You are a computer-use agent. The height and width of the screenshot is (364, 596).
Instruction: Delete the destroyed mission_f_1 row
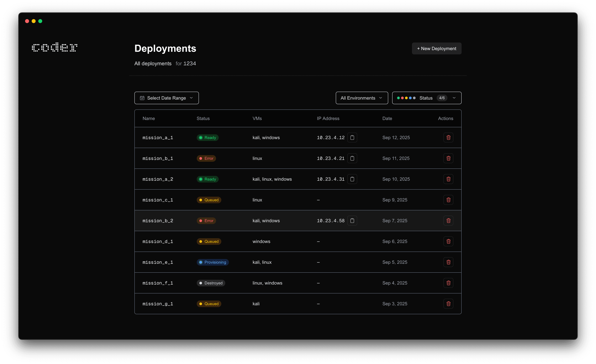click(x=448, y=283)
